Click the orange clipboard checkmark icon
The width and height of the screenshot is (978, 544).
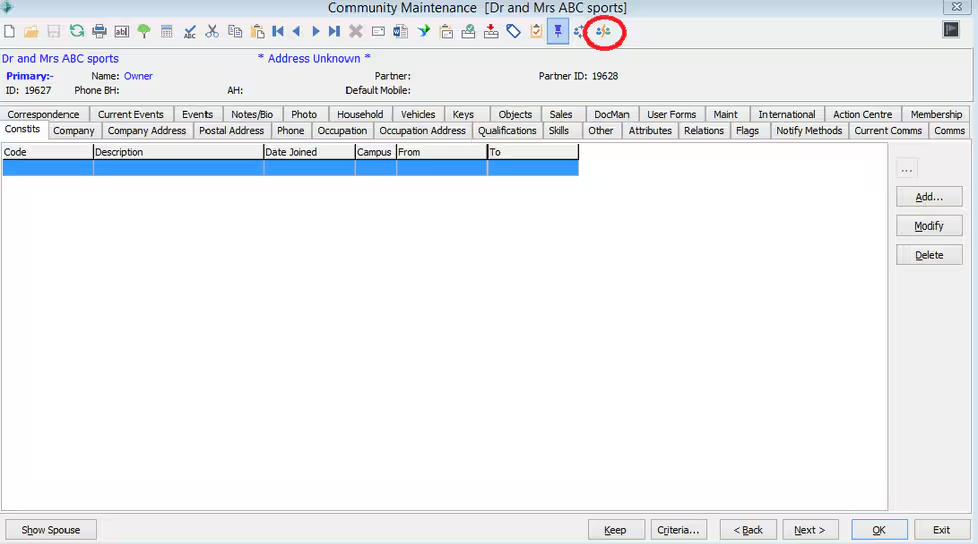(536, 31)
